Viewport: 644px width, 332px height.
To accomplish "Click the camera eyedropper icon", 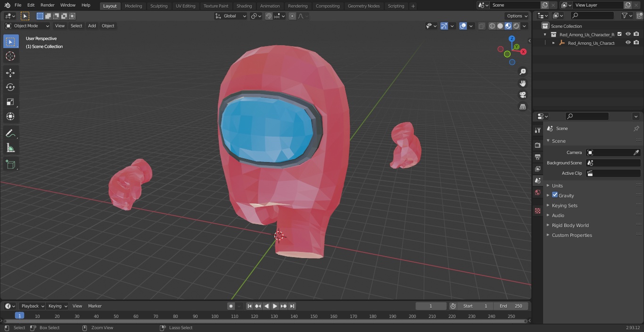I will (x=636, y=153).
